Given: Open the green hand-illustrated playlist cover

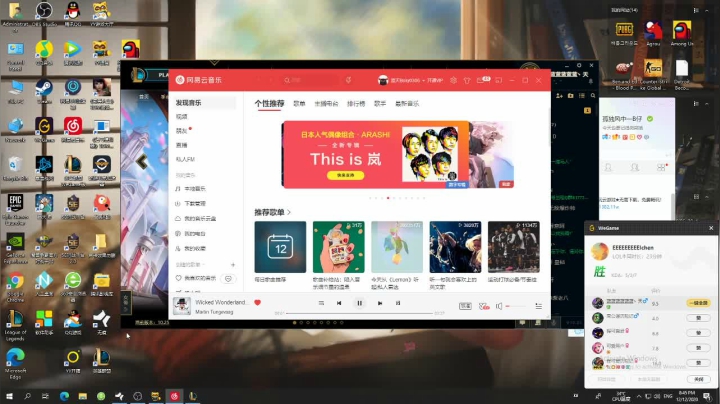Looking at the screenshot, I should pyautogui.click(x=338, y=247).
